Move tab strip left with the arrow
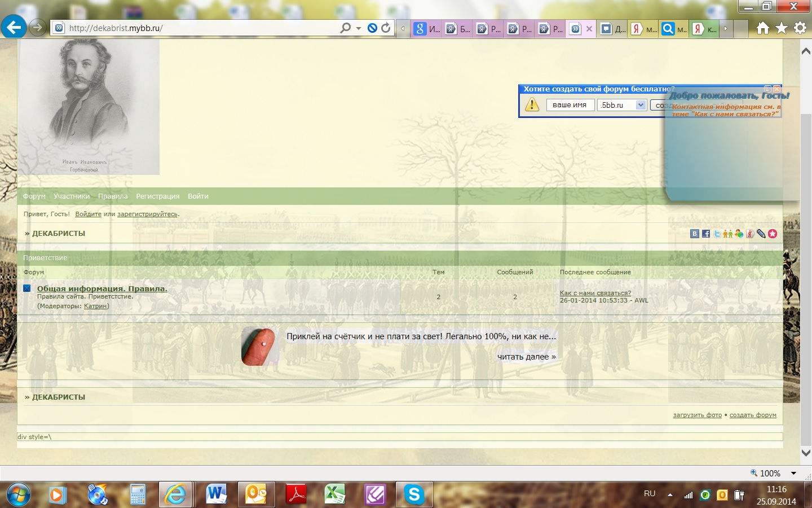This screenshot has height=508, width=812. tap(403, 28)
